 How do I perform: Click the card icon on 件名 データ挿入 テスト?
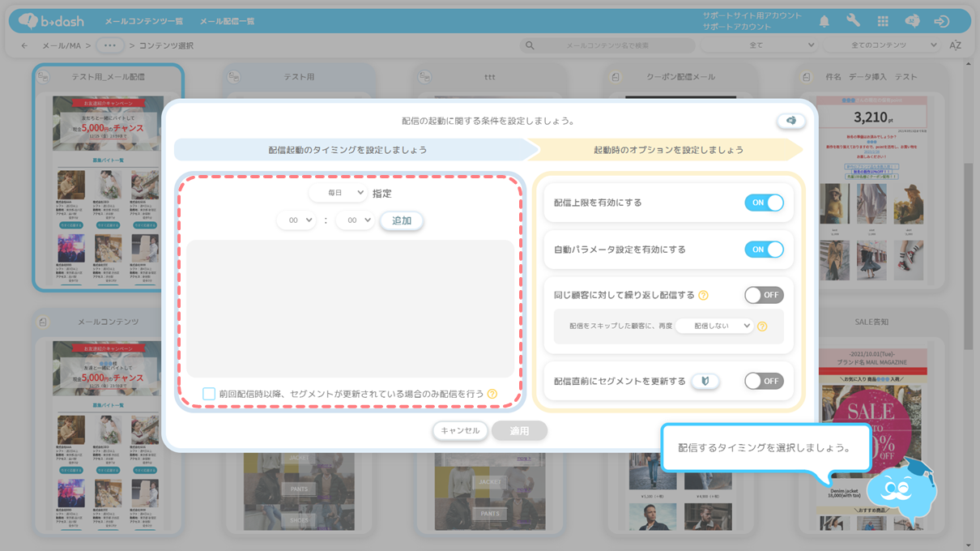pos(806,77)
